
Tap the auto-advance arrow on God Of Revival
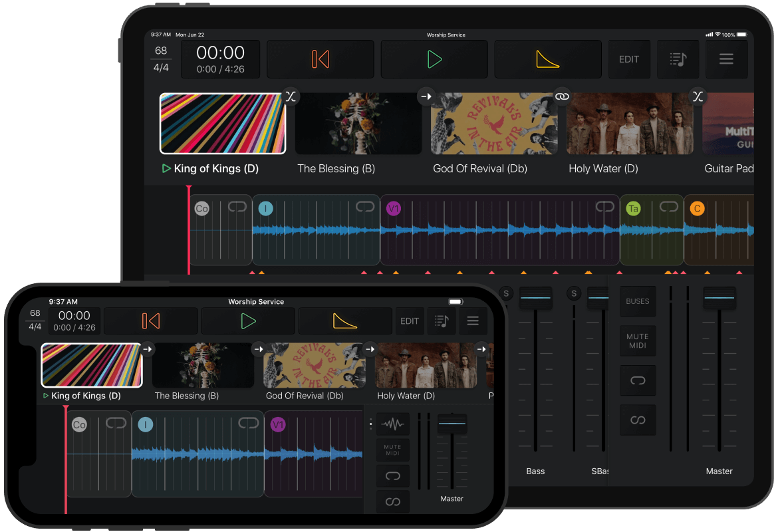(426, 96)
